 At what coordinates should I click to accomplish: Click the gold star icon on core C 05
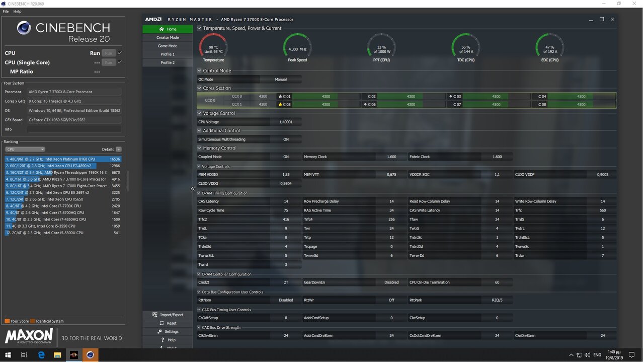(x=280, y=104)
